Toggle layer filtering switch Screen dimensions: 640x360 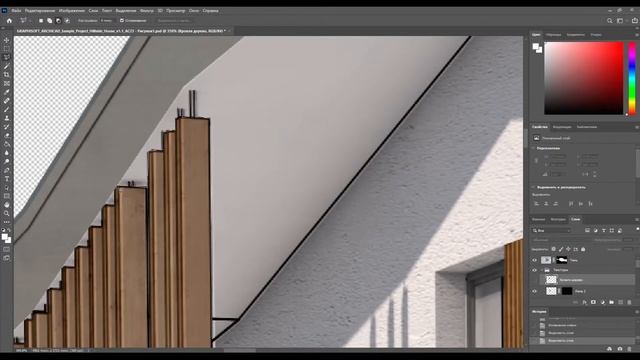(637, 230)
